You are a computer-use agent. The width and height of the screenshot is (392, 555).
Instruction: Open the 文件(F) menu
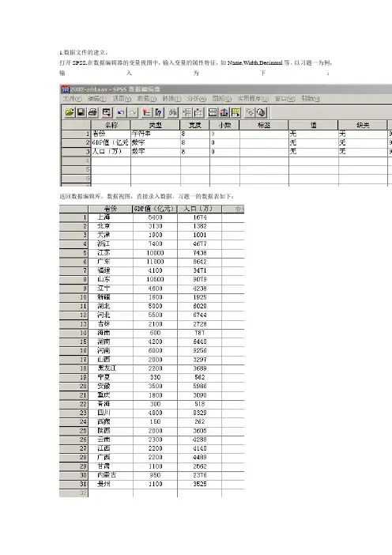[73, 99]
